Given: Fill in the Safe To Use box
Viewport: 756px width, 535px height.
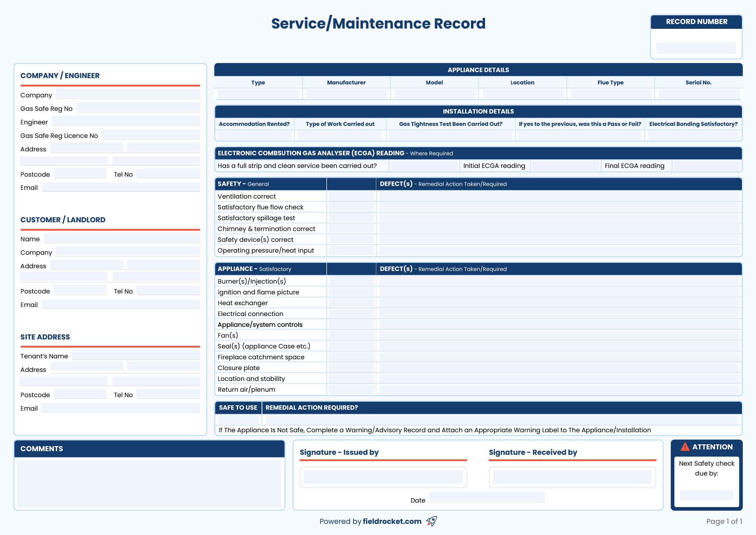Looking at the screenshot, I should (238, 419).
